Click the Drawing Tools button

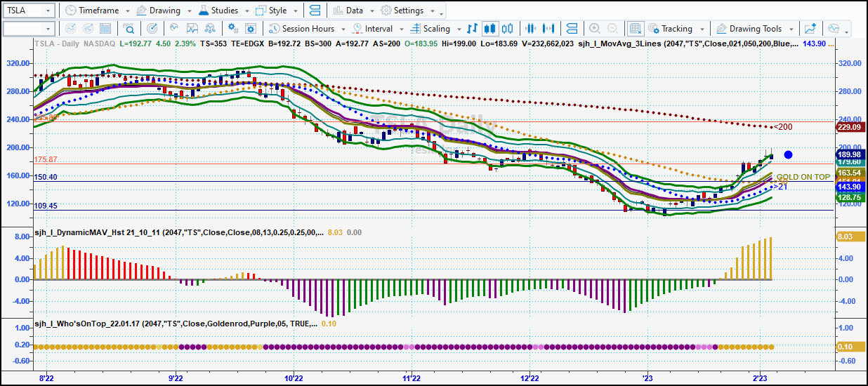click(749, 29)
